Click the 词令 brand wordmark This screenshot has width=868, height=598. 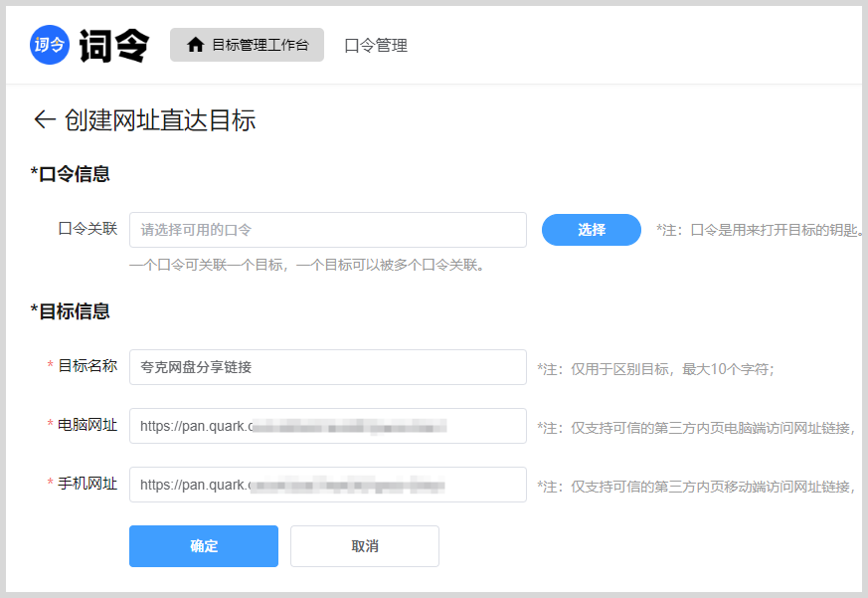(x=114, y=46)
